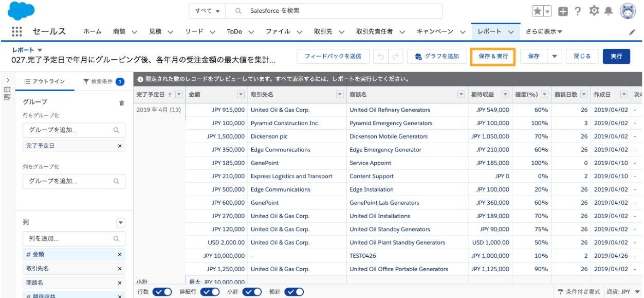Click the 保存 button
The width and height of the screenshot is (644, 298).
coord(533,57)
